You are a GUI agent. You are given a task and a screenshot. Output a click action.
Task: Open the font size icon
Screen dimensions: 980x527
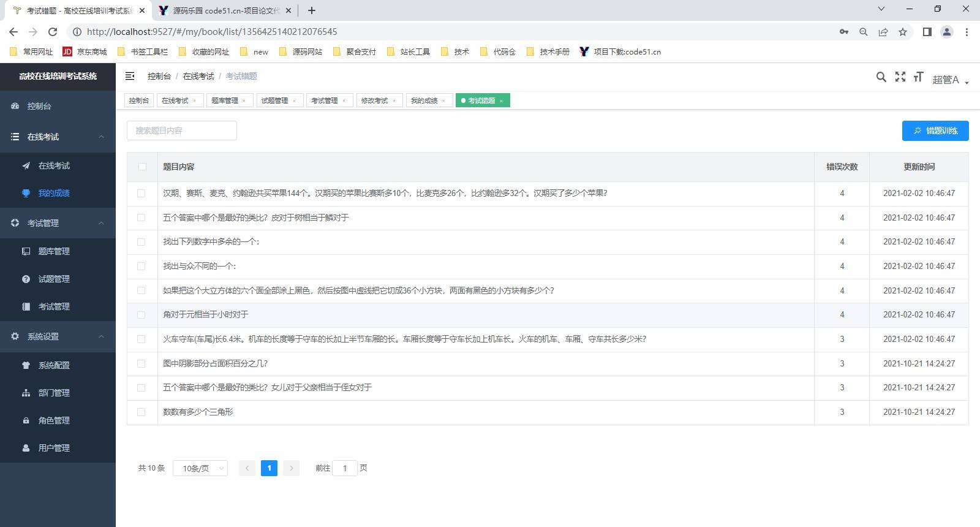918,77
